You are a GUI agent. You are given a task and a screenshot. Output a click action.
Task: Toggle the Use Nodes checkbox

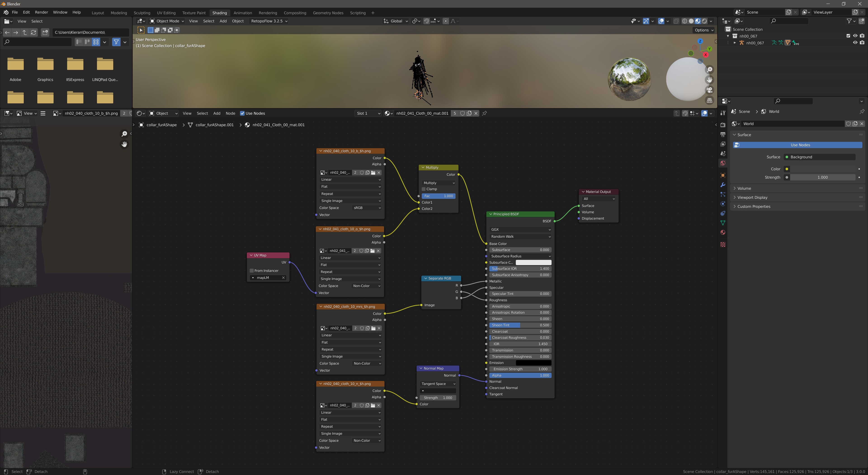[x=242, y=113]
